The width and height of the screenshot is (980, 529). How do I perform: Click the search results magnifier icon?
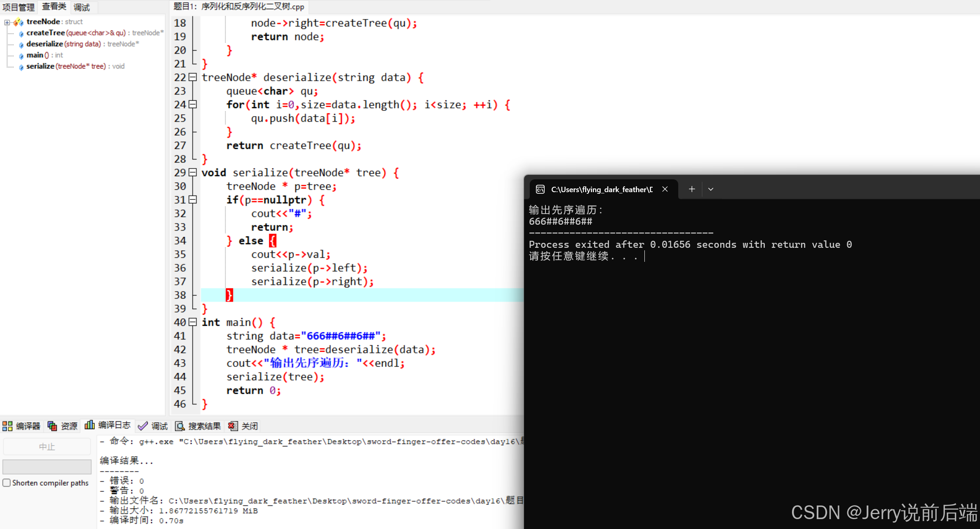(180, 426)
